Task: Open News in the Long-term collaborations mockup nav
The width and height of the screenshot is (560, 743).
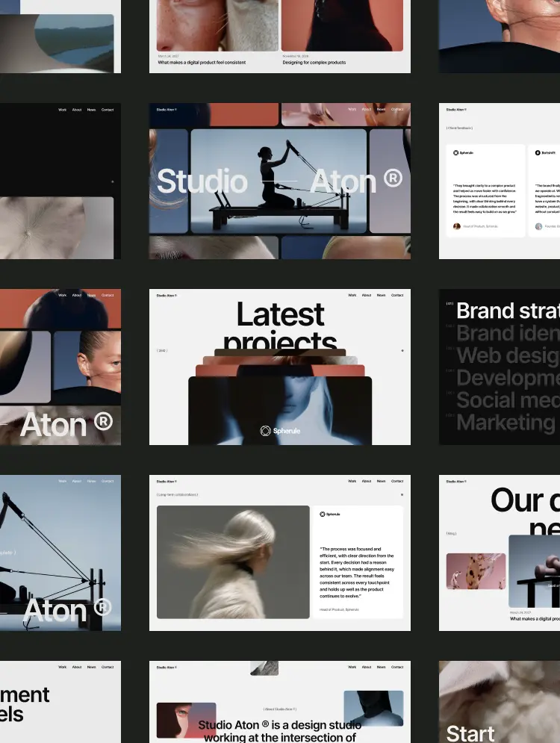Action: point(381,481)
